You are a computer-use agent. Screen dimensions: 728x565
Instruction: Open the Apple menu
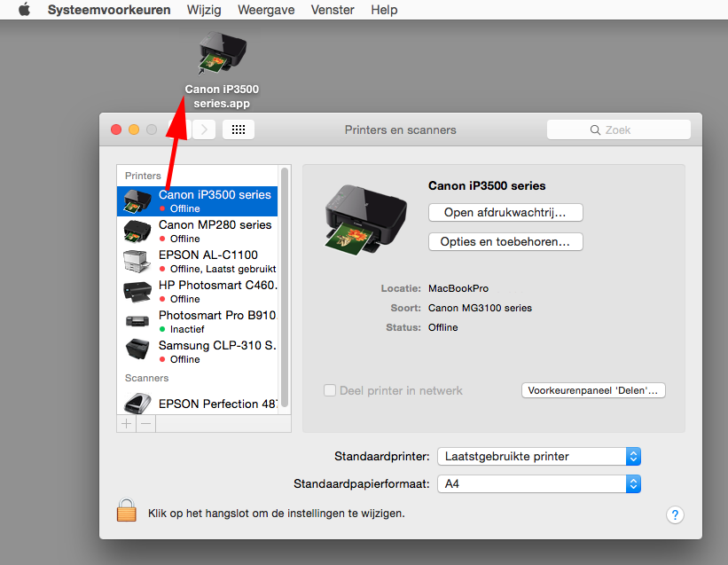[24, 9]
